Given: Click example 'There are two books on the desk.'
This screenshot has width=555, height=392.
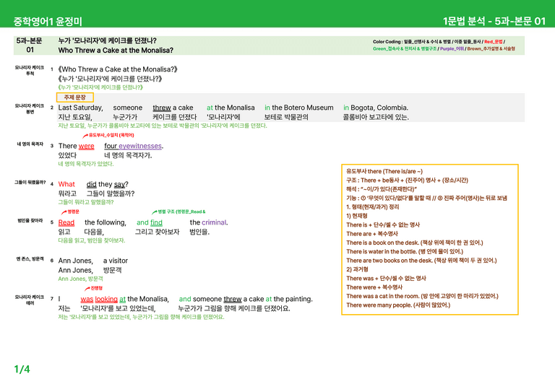Looking at the screenshot, I should pyautogui.click(x=421, y=261).
